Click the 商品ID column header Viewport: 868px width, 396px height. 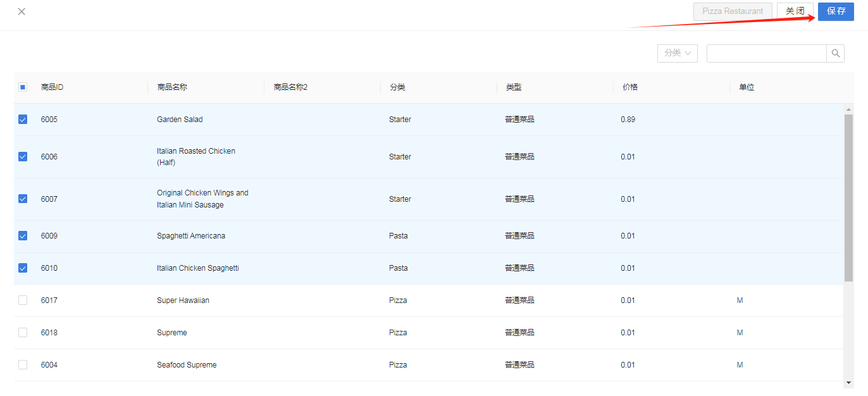click(52, 87)
